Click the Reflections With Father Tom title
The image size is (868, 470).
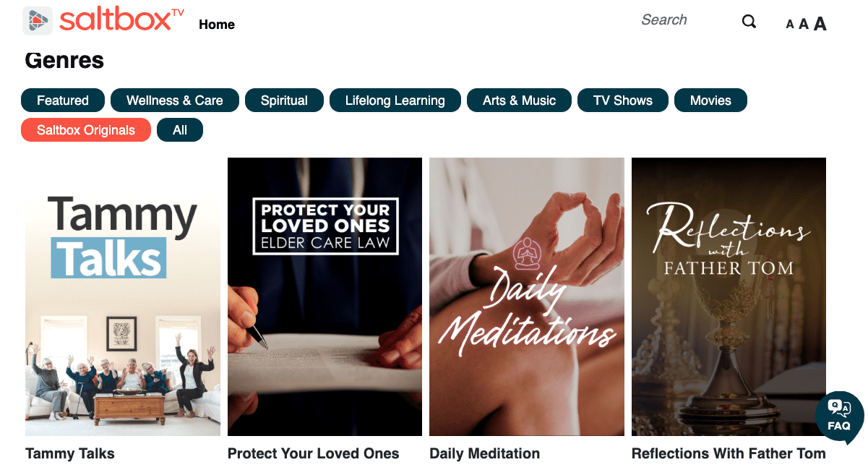729,454
